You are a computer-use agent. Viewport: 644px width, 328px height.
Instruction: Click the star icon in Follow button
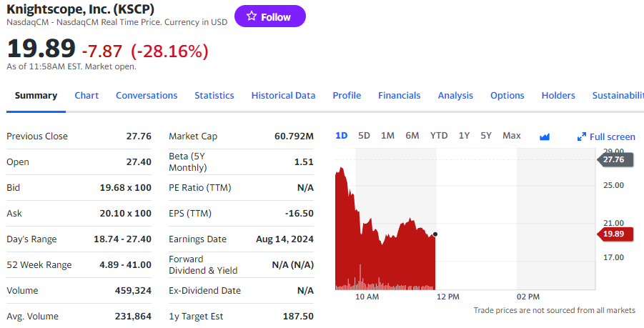[252, 16]
